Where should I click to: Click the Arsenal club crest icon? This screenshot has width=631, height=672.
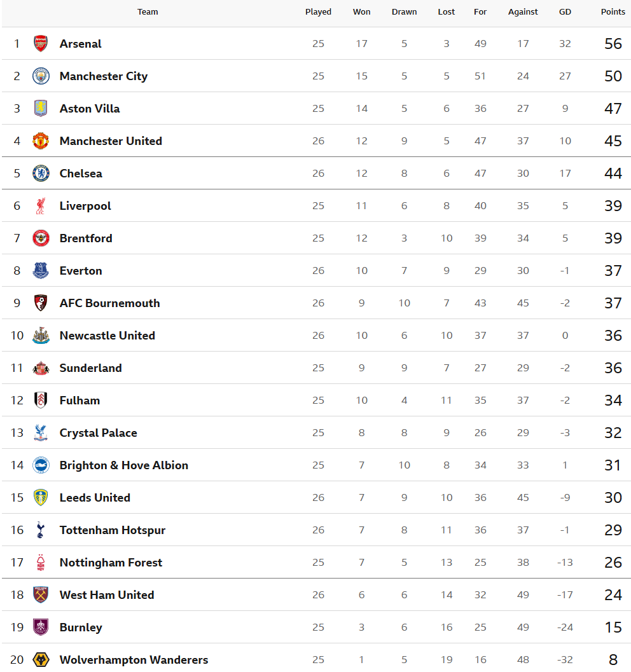tap(41, 44)
